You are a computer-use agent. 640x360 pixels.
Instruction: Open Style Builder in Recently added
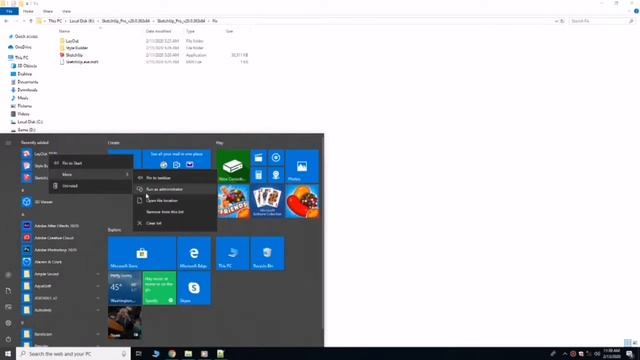tap(35, 166)
